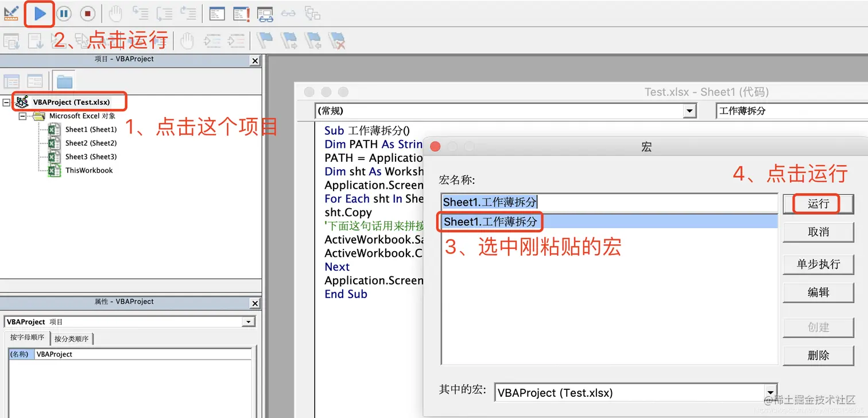Click the macro name input field
868x418 pixels.
(x=610, y=202)
